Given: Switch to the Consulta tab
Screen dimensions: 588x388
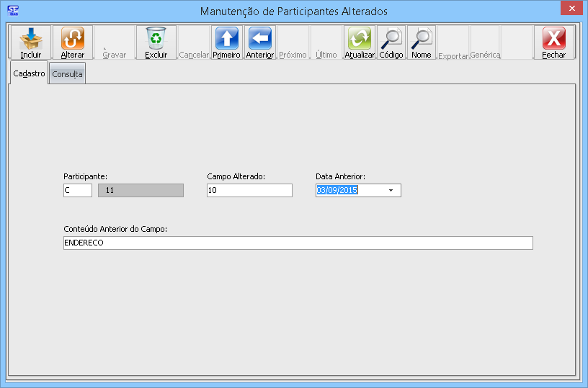Looking at the screenshot, I should (67, 74).
